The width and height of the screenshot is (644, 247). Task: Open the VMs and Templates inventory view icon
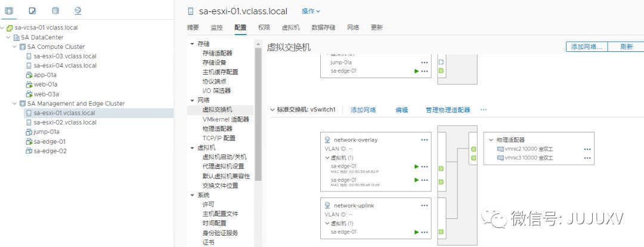pos(32,11)
